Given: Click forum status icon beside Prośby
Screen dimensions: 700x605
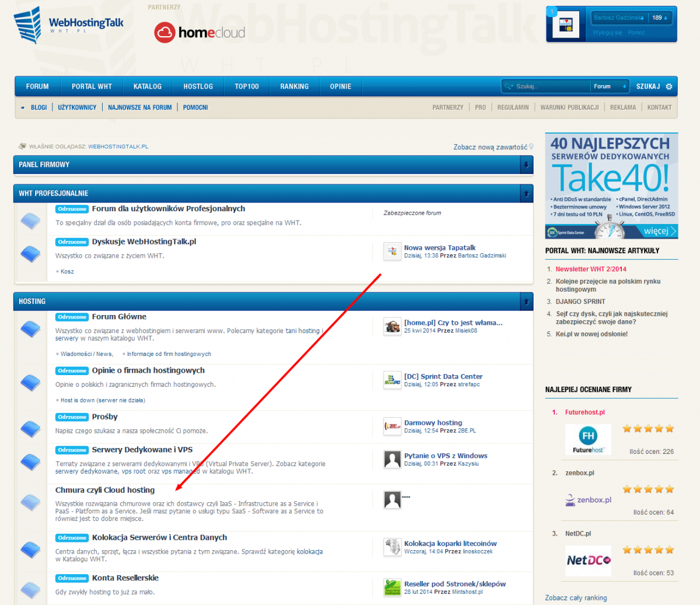Looking at the screenshot, I should point(30,429).
